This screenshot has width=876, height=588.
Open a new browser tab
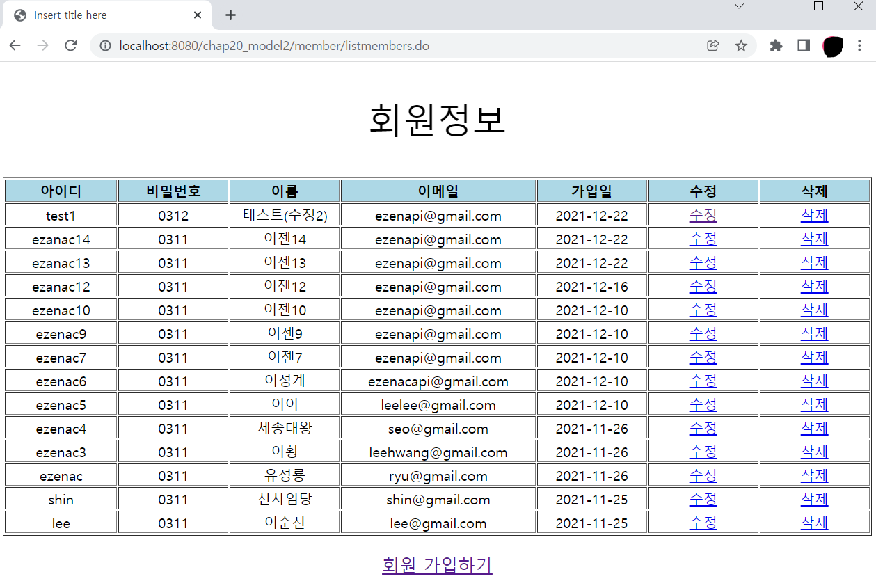click(231, 15)
